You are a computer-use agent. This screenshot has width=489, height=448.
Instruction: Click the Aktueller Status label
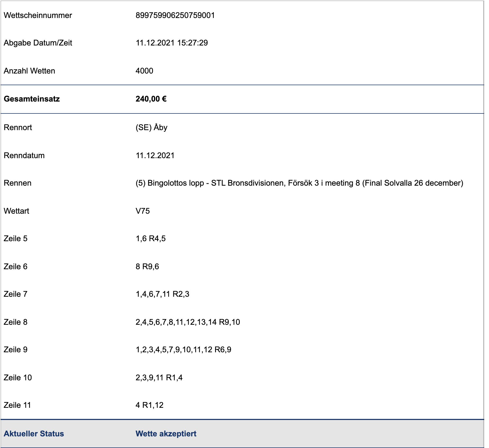pos(34,434)
